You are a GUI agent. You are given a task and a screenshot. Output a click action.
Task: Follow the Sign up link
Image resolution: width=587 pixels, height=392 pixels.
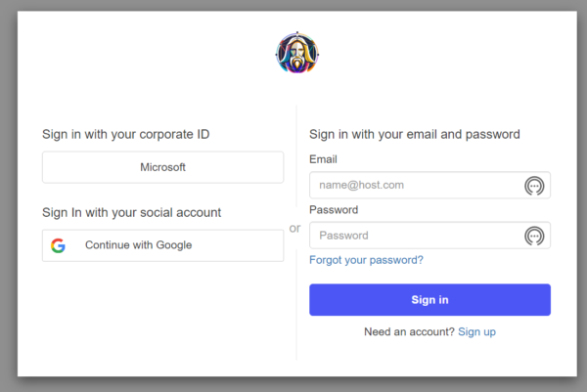pos(476,332)
